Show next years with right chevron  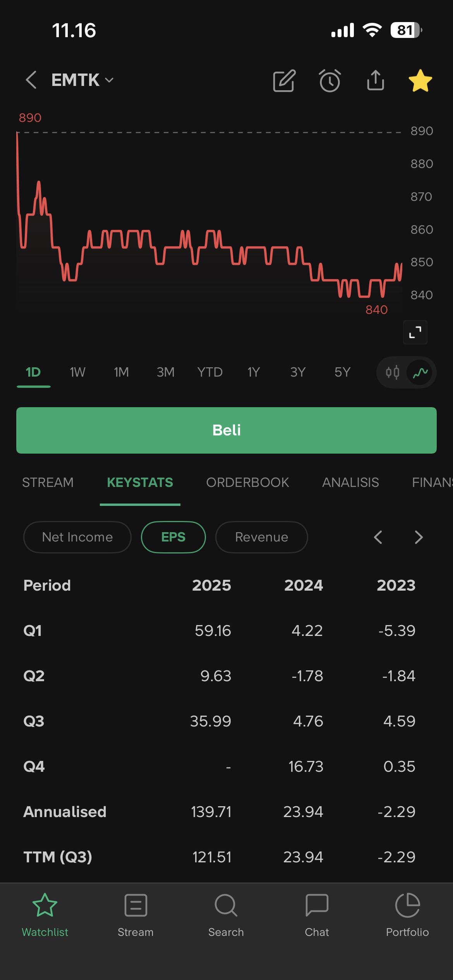pyautogui.click(x=419, y=537)
